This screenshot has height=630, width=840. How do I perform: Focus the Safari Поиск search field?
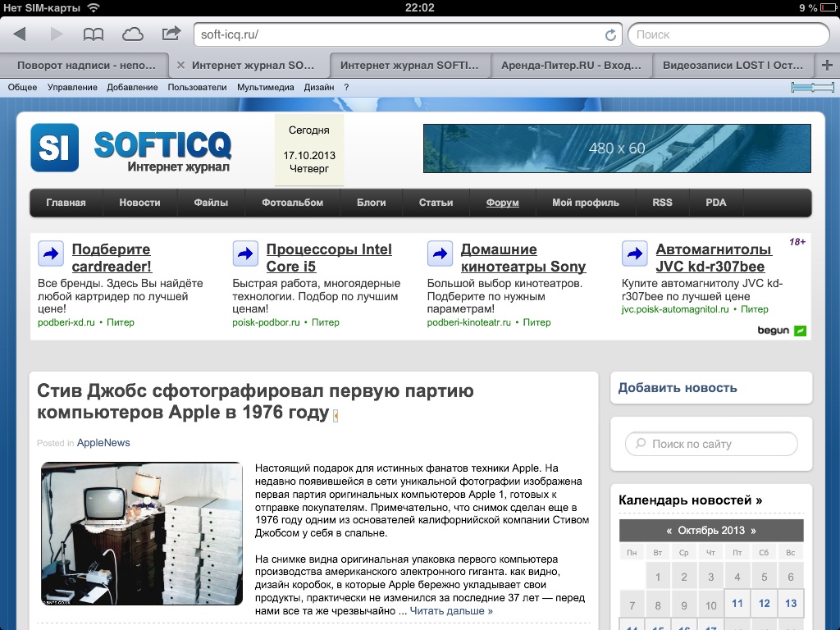[x=728, y=34]
